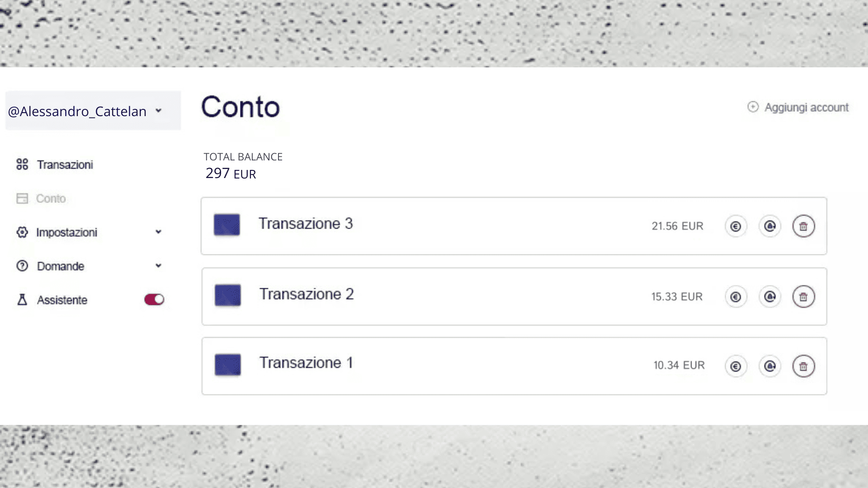Click the trash icon for Transazione 2
868x488 pixels.
pyautogui.click(x=803, y=297)
